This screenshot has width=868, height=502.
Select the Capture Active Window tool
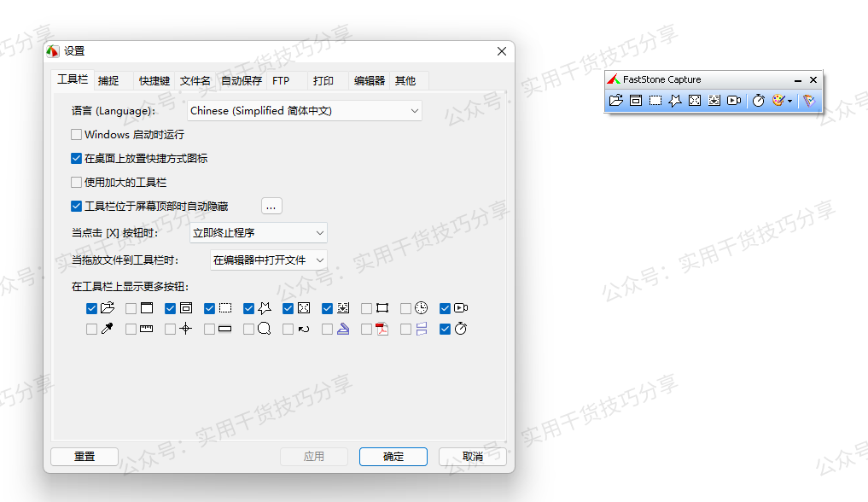pos(635,100)
